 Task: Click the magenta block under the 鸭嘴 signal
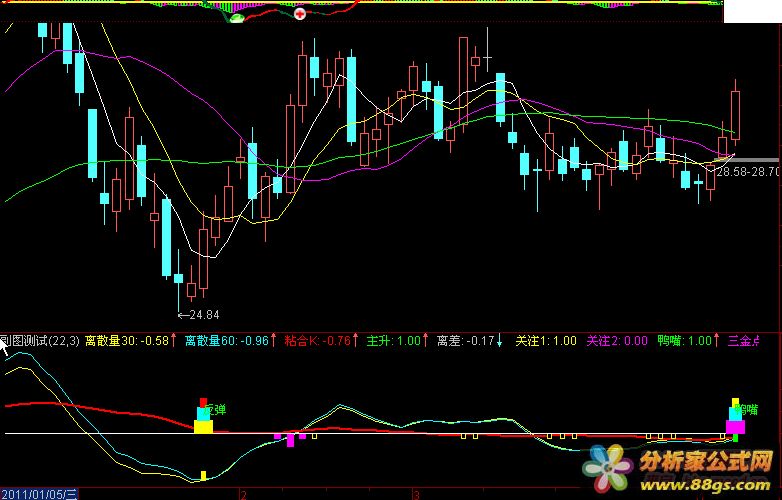coord(735,427)
